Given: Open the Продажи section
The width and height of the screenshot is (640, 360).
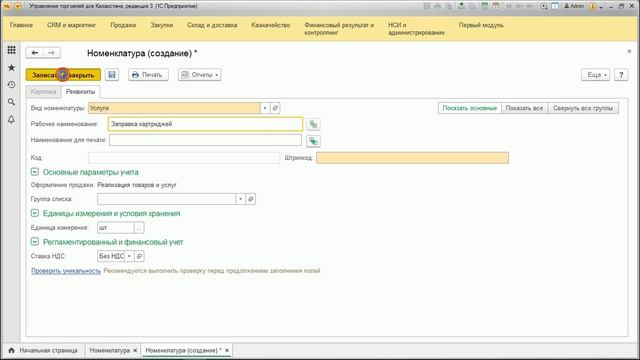Looking at the screenshot, I should (x=123, y=25).
